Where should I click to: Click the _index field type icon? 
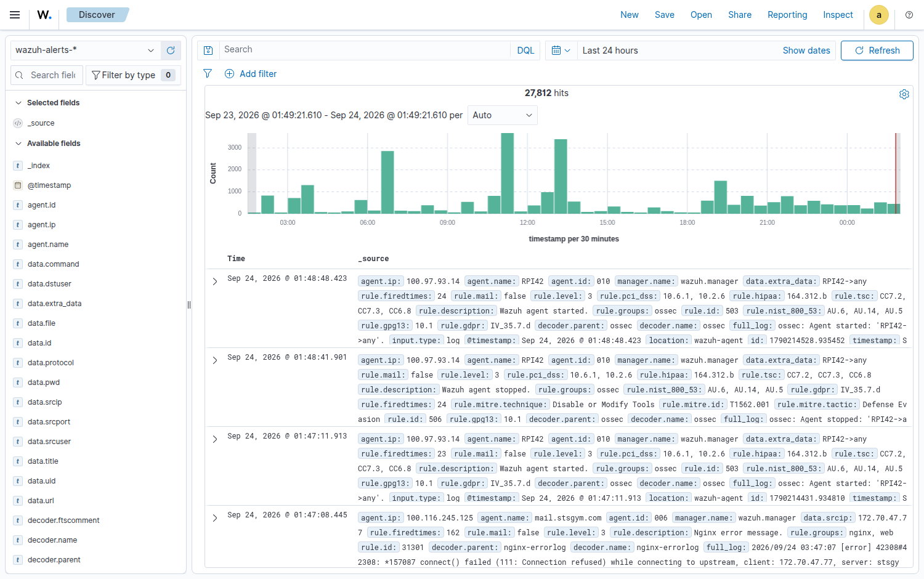[18, 166]
